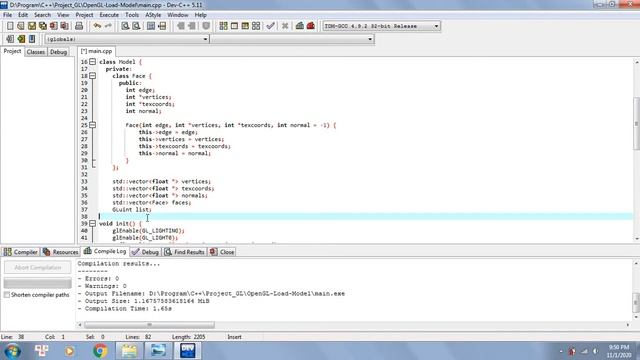
Task: Click the Profile Analysis toolbar icon
Action: pos(300,26)
